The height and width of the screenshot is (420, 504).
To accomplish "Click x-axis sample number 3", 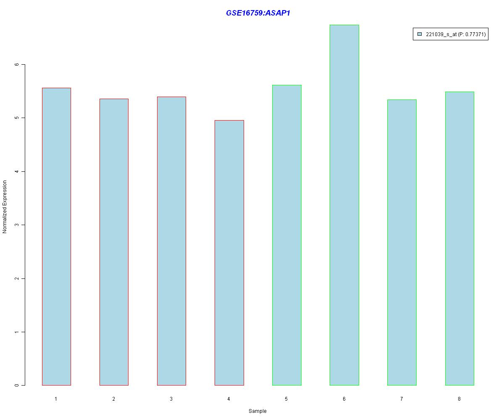I will 171,399.
